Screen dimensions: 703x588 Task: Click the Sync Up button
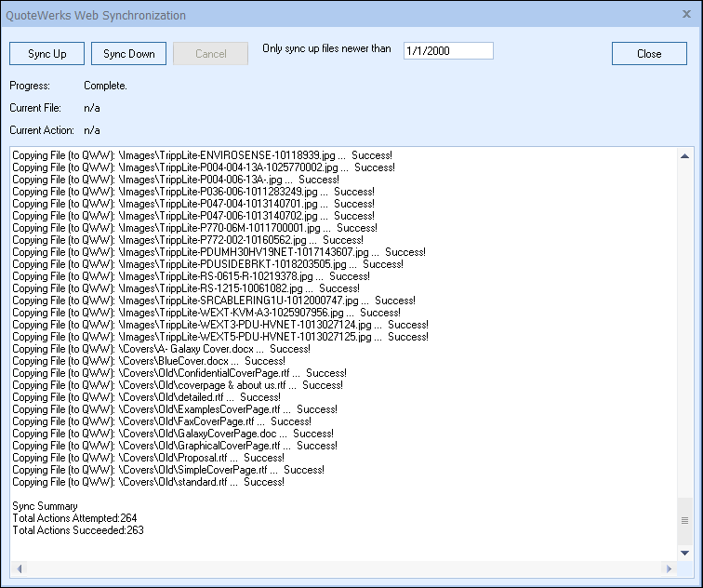pos(46,54)
